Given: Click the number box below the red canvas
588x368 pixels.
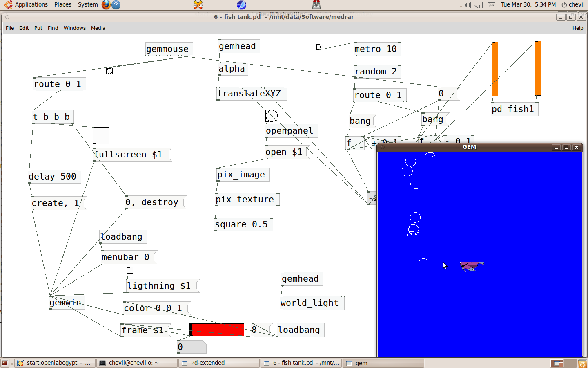Looking at the screenshot, I should click(192, 347).
